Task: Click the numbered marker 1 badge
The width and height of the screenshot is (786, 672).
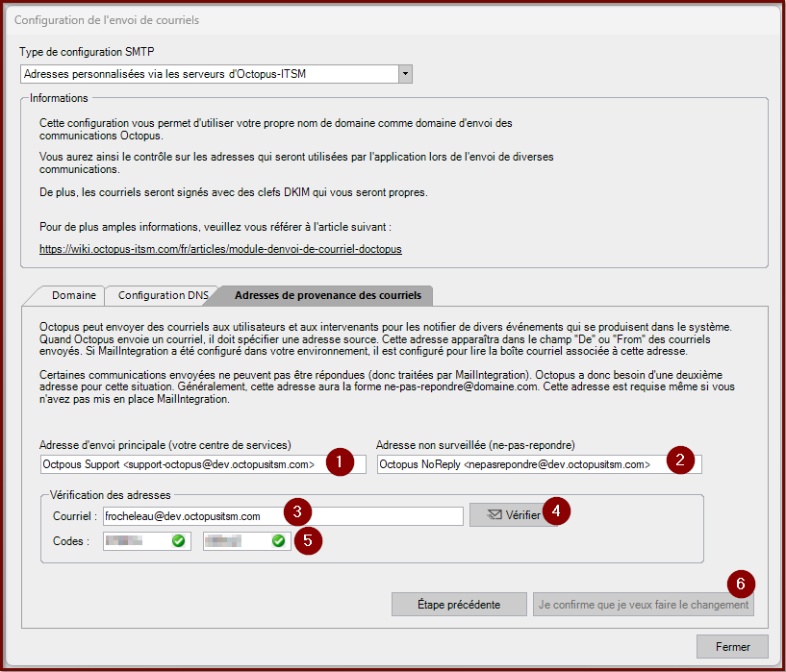Action: tap(340, 462)
